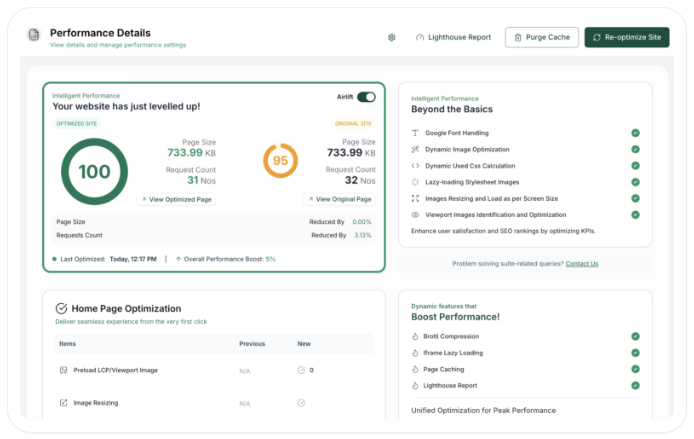694x439 pixels.
Task: Click the Home Page Optimization check icon
Action: 62,308
